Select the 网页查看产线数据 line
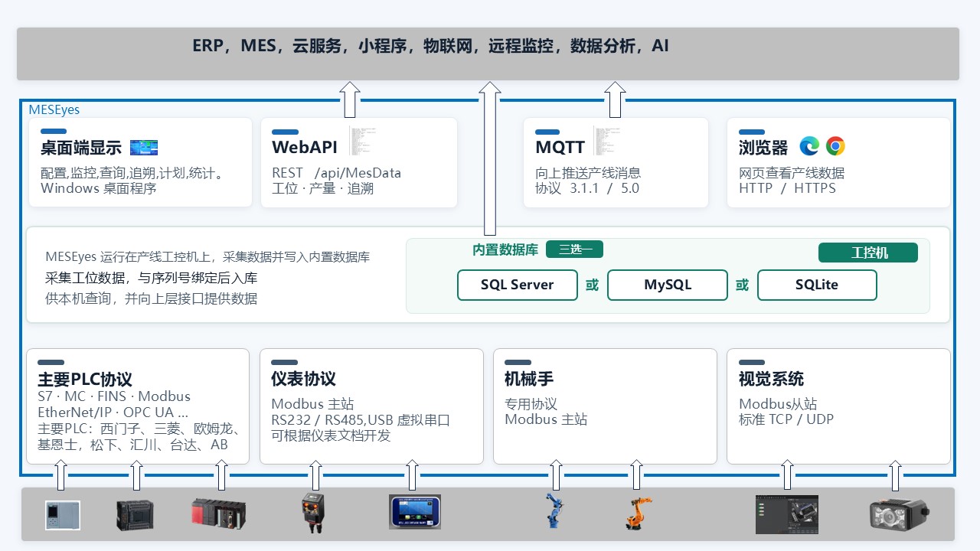980x551 pixels. [792, 173]
